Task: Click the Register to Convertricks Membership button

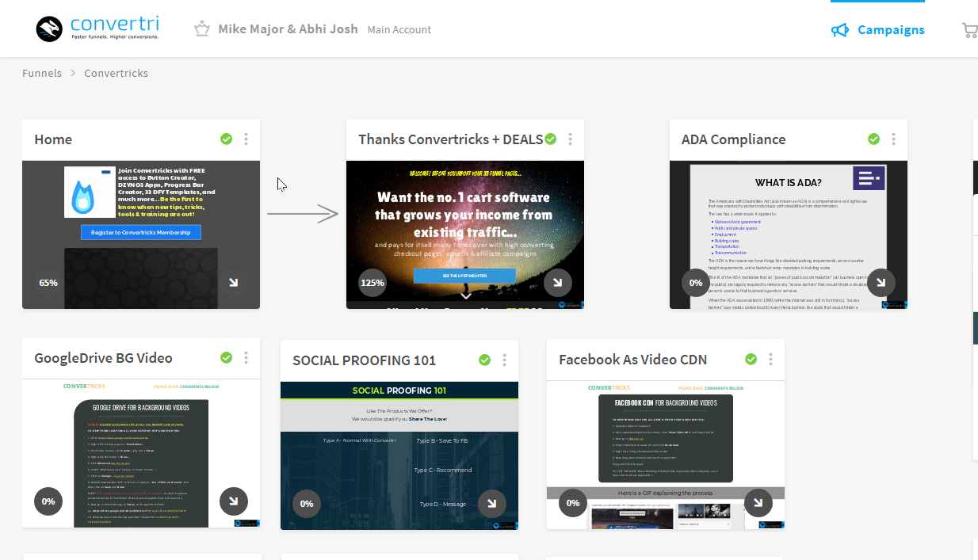Action: [140, 231]
